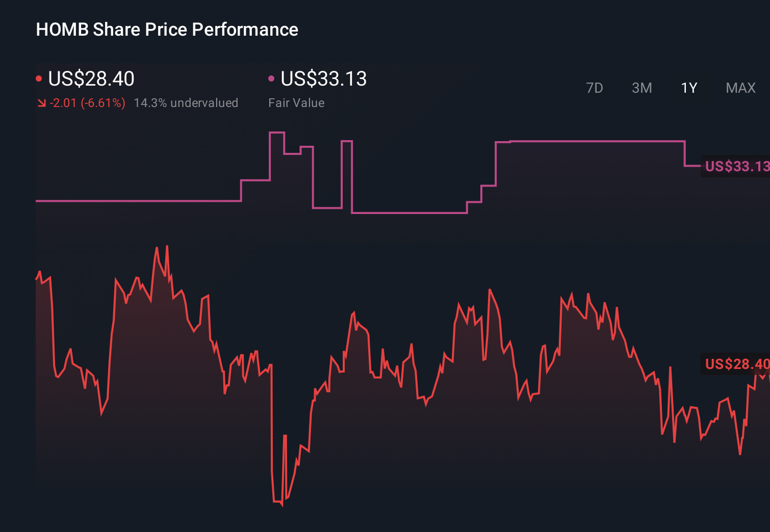
Task: Click the lowest dip of the red price line
Action: click(281, 504)
